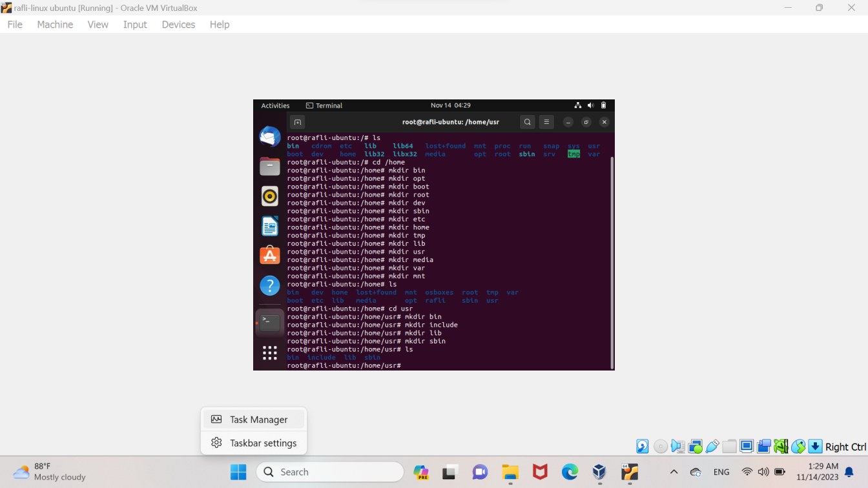Image resolution: width=868 pixels, height=488 pixels.
Task: Open Ubuntu Software from the dock
Action: (x=270, y=256)
